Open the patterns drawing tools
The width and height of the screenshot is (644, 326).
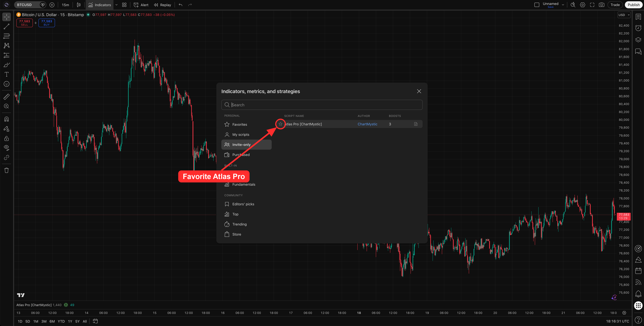(x=7, y=45)
